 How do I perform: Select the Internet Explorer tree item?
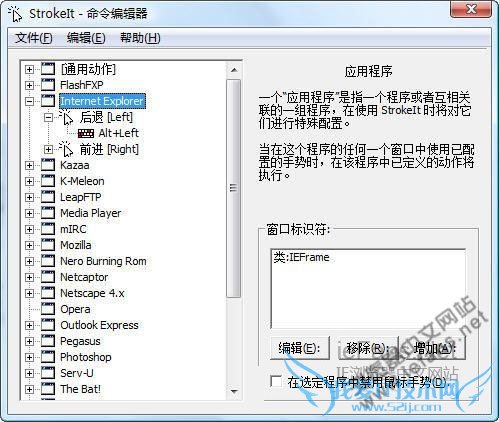point(102,101)
